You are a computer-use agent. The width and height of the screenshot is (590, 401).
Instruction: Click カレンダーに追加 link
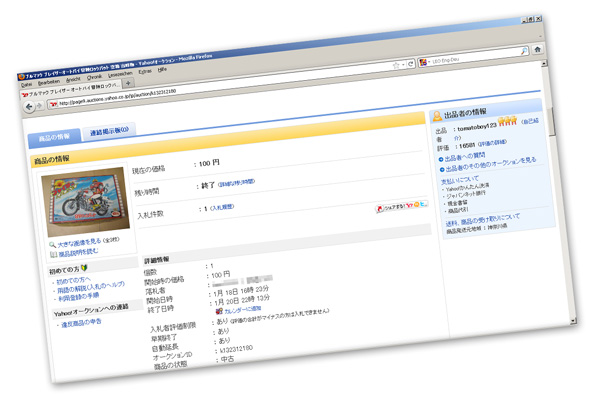(x=243, y=310)
